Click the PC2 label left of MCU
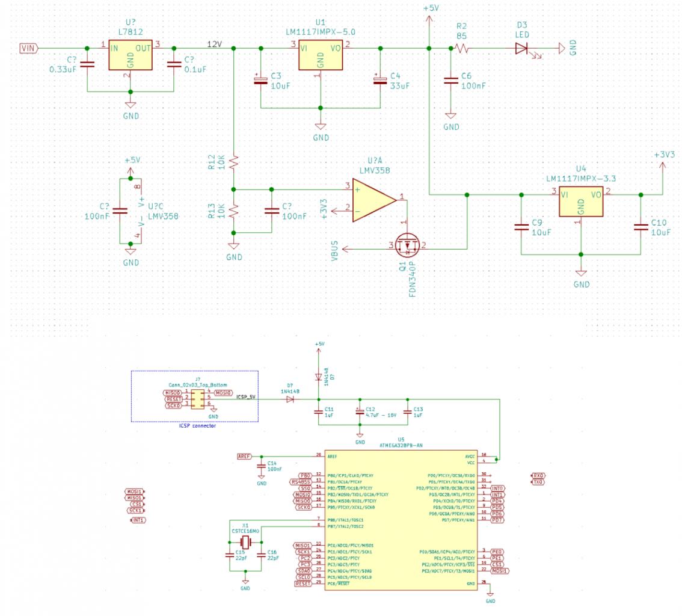 (306, 558)
